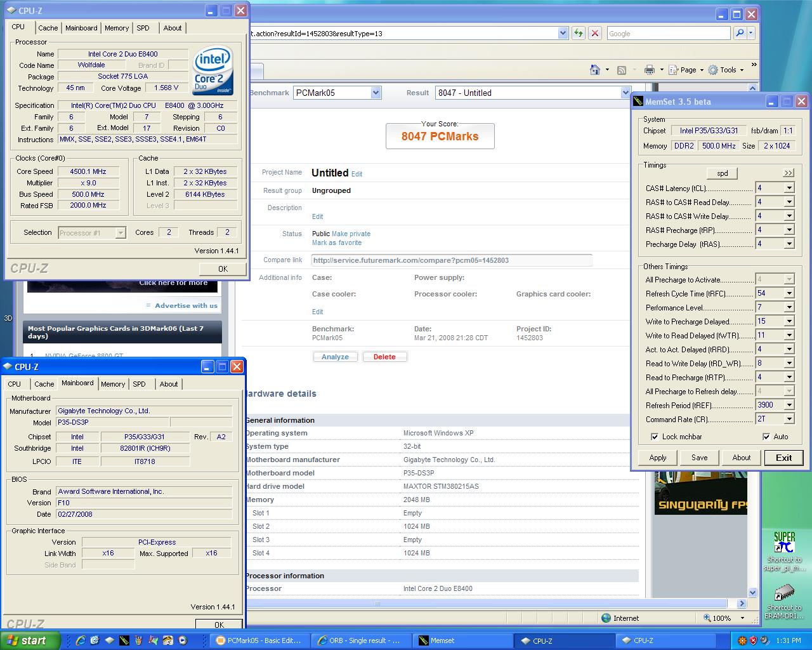Viewport: 812px width, 650px height.
Task: Click the Apply button in MemSet
Action: tap(658, 458)
